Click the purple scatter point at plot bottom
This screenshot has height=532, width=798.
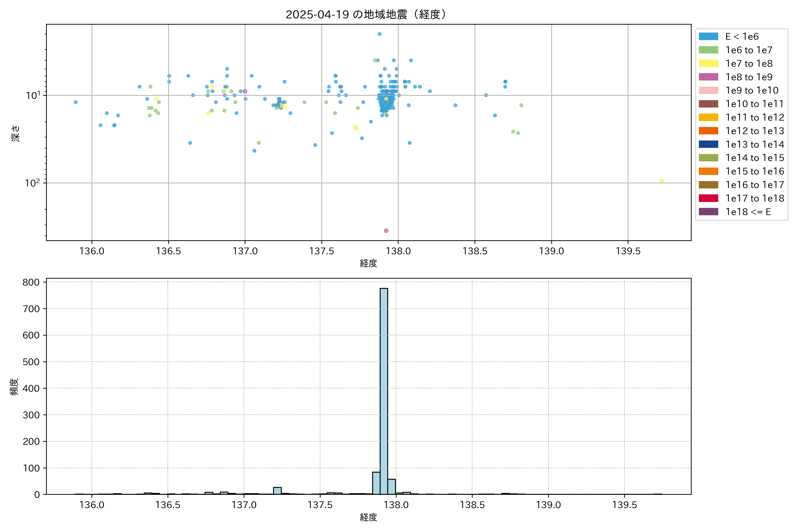pos(386,231)
